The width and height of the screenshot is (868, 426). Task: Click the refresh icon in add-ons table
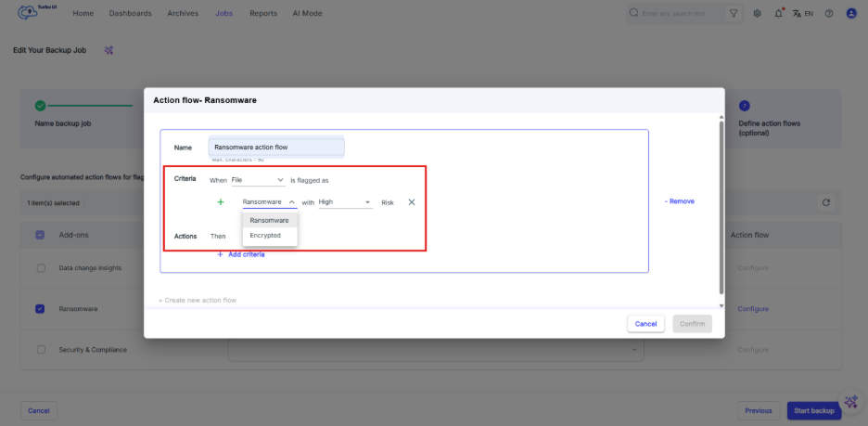pyautogui.click(x=825, y=202)
